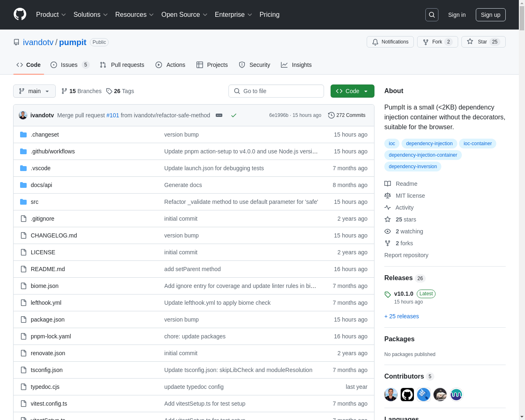The width and height of the screenshot is (525, 420).
Task: Switch to the Actions tab
Action: tap(170, 65)
